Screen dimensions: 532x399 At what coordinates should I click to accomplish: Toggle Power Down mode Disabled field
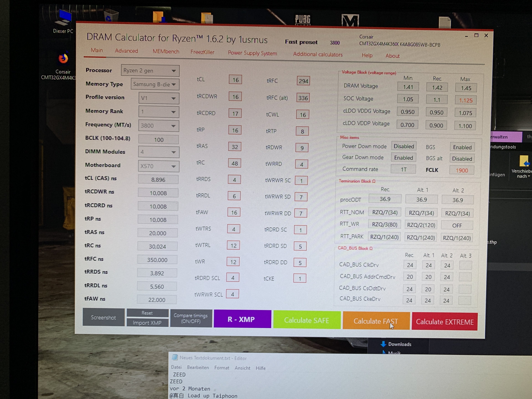404,146
